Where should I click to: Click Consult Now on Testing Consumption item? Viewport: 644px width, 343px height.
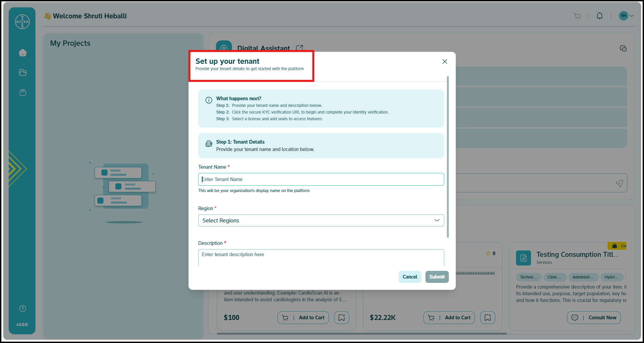[594, 318]
